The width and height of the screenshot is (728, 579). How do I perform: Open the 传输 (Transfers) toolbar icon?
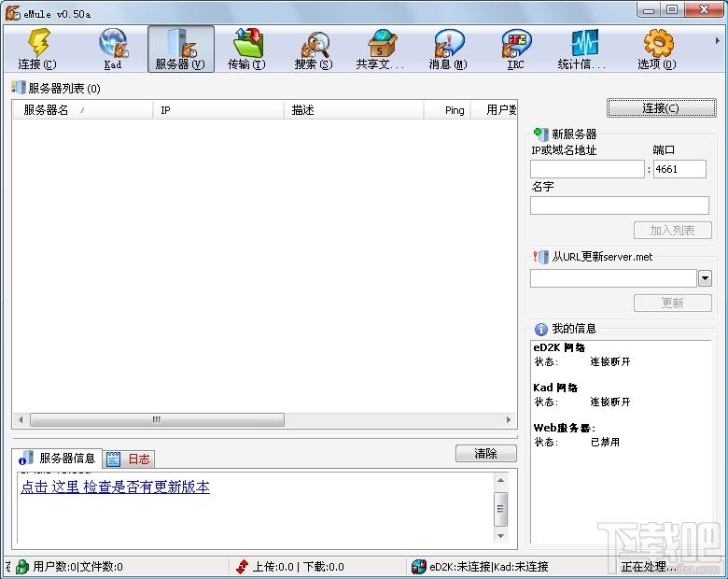tap(246, 49)
